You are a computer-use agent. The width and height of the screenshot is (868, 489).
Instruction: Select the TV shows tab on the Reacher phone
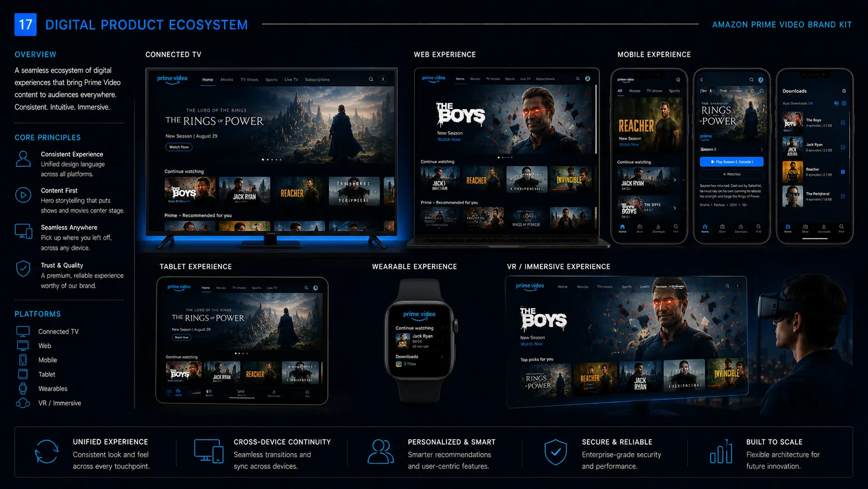(x=654, y=91)
